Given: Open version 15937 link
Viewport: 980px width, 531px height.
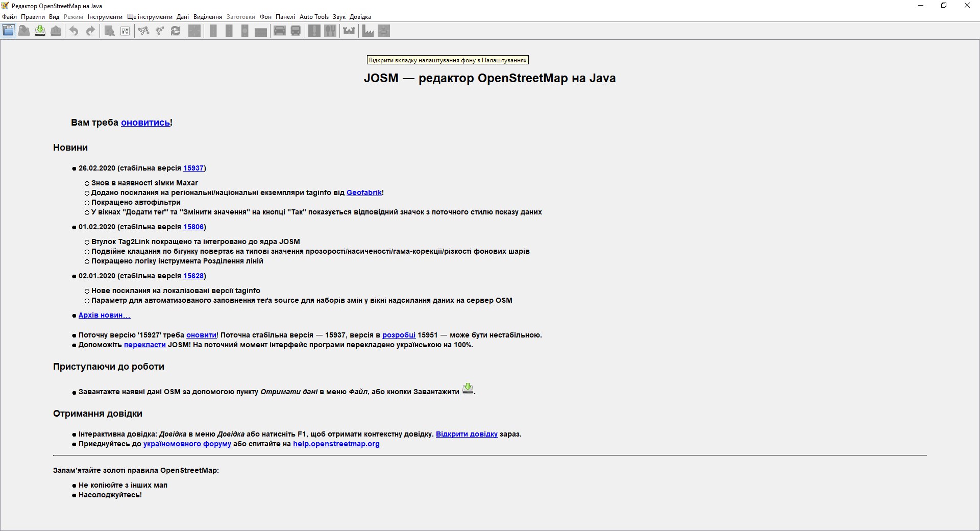Looking at the screenshot, I should click(193, 168).
